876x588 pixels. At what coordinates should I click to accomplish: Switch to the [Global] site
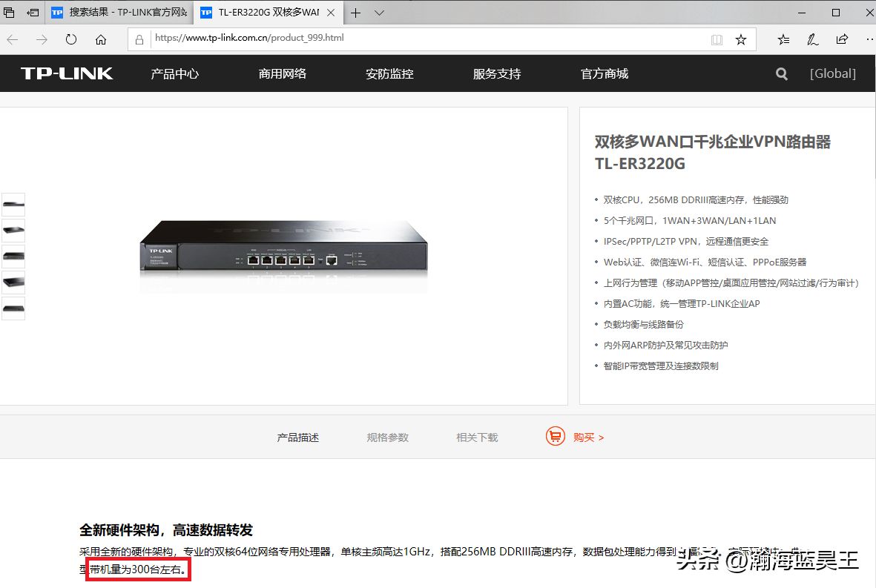pos(833,73)
